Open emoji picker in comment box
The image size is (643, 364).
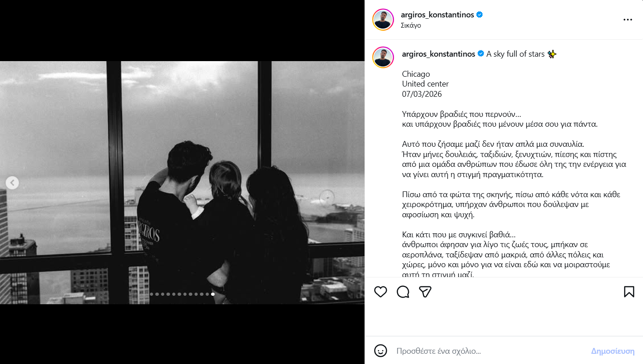[381, 351]
